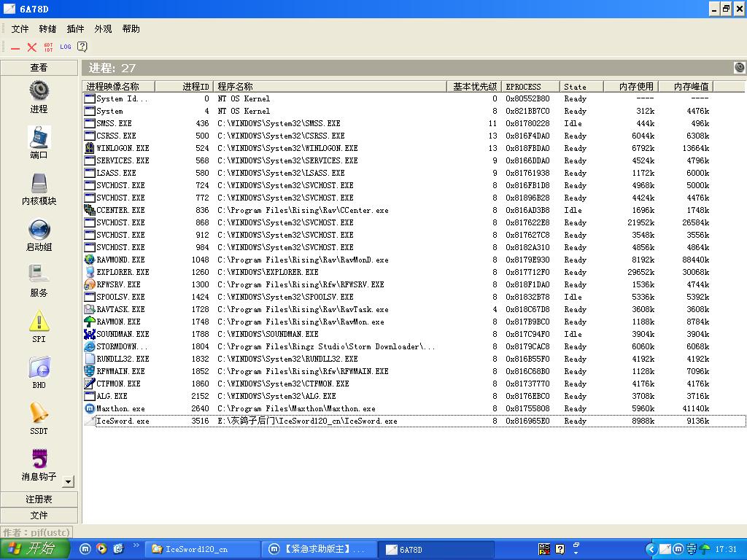This screenshot has width=747, height=560.
Task: Select the CTFMON.EXE process row
Action: pos(414,384)
